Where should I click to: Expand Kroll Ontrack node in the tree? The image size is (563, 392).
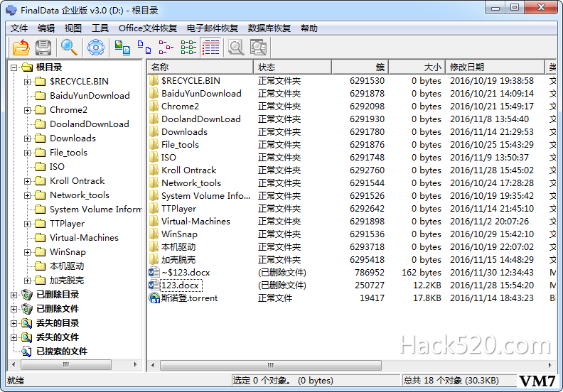(27, 181)
